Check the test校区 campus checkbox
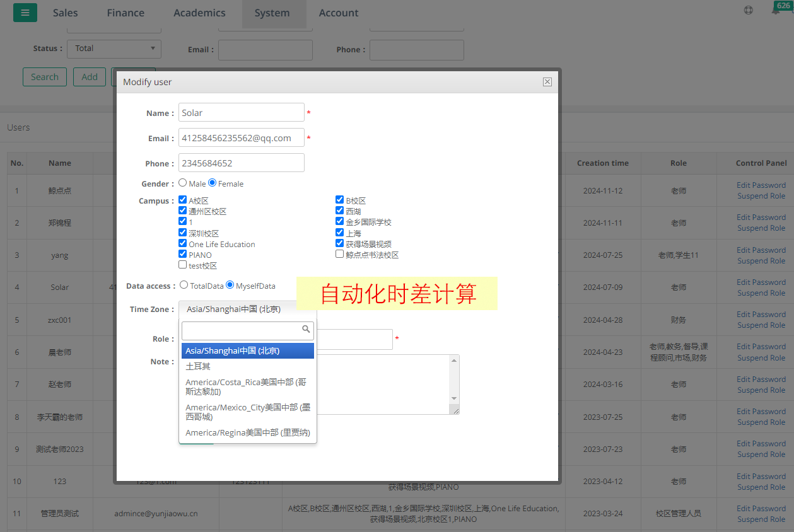 [x=183, y=265]
